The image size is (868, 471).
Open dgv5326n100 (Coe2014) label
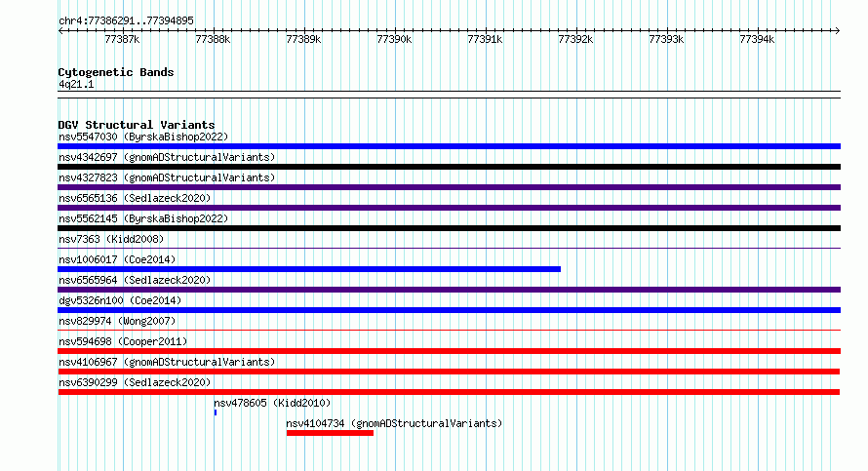tap(120, 300)
